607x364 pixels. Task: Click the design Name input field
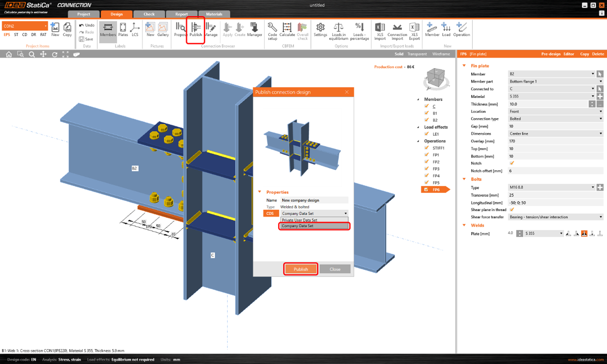click(314, 200)
